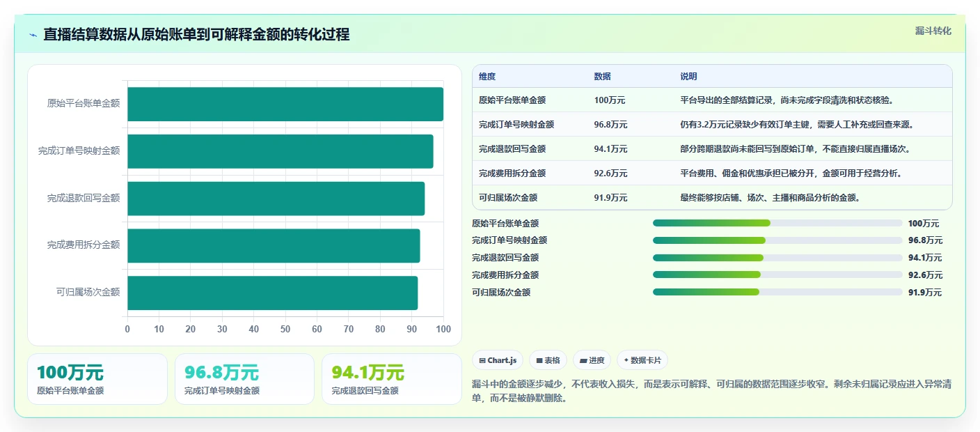Click the 94.1万元 data card
980x432 pixels.
392,379
